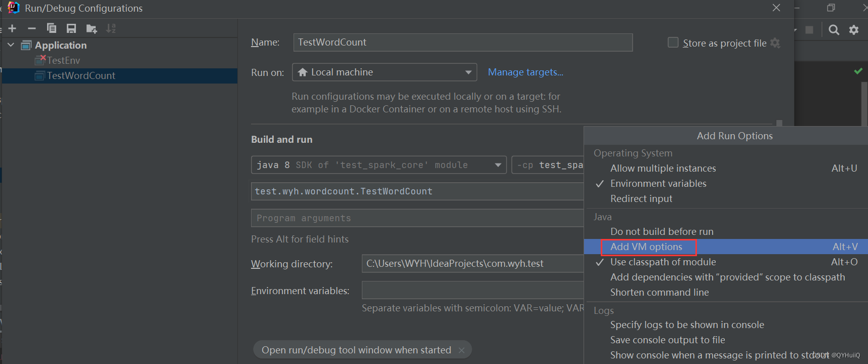Open the Manage targets link

(525, 72)
